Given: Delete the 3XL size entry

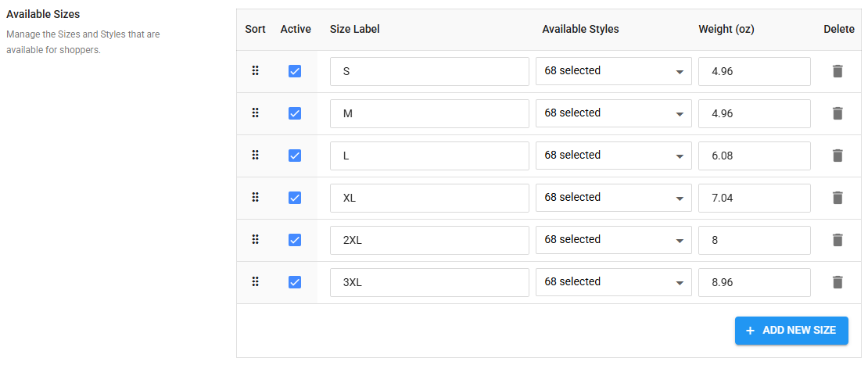Looking at the screenshot, I should (x=838, y=282).
